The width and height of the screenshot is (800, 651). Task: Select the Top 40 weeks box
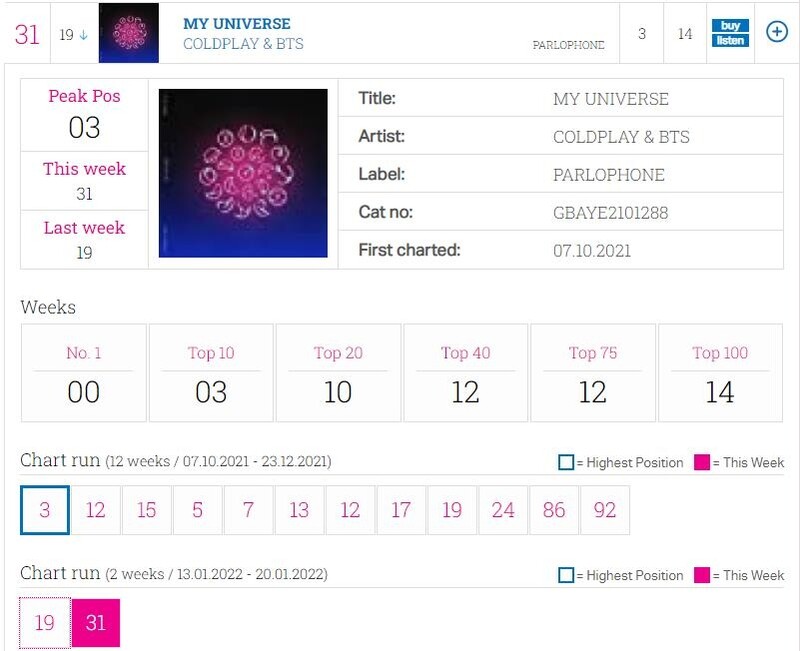[465, 372]
